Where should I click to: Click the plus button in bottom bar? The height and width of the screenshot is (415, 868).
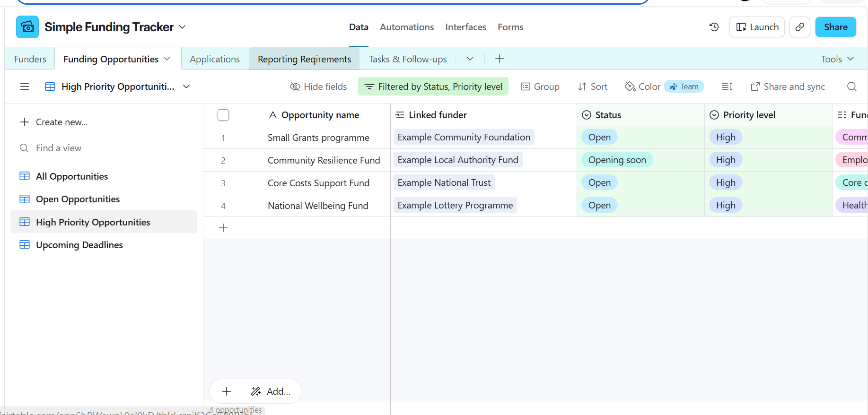[227, 391]
